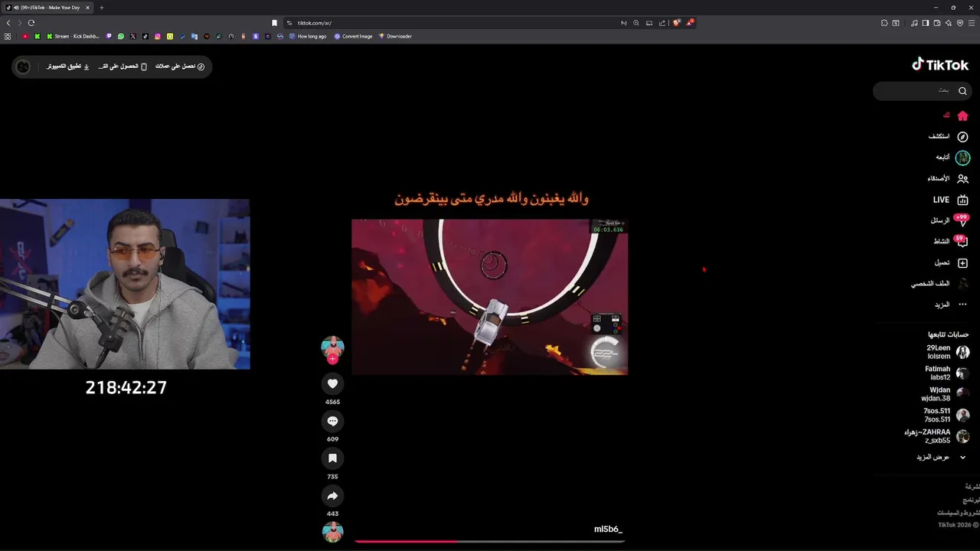980x551 pixels.
Task: Click the creator username ml5b6_
Action: [608, 529]
